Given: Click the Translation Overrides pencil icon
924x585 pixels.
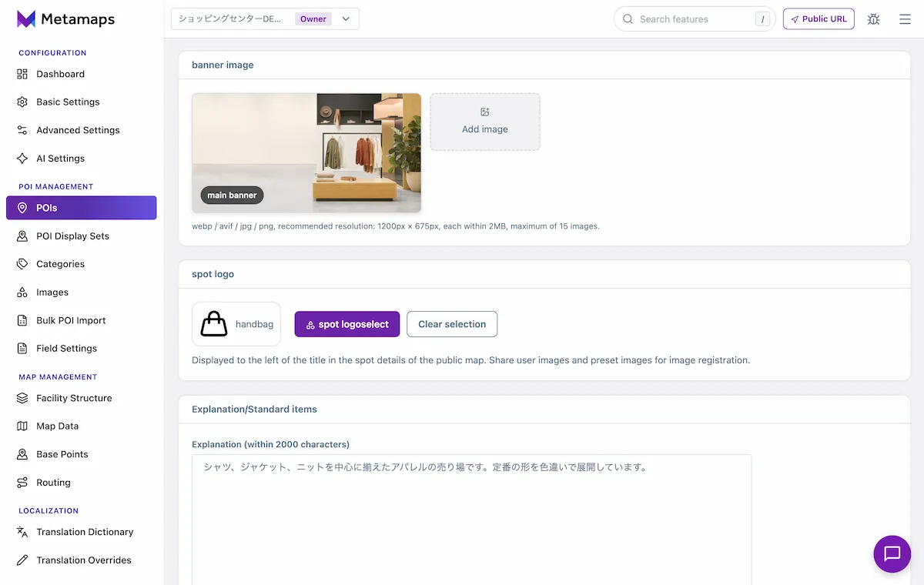Looking at the screenshot, I should click(22, 560).
